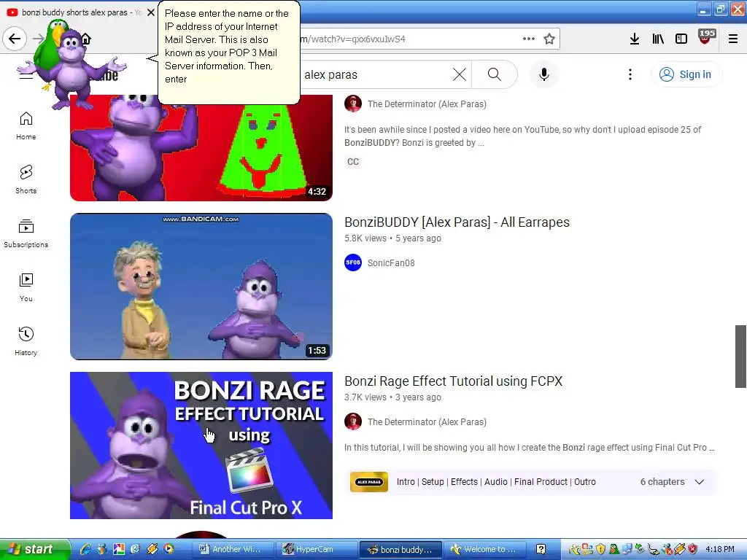Bookmark this page with the star icon
This screenshot has height=560, width=747.
[549, 39]
